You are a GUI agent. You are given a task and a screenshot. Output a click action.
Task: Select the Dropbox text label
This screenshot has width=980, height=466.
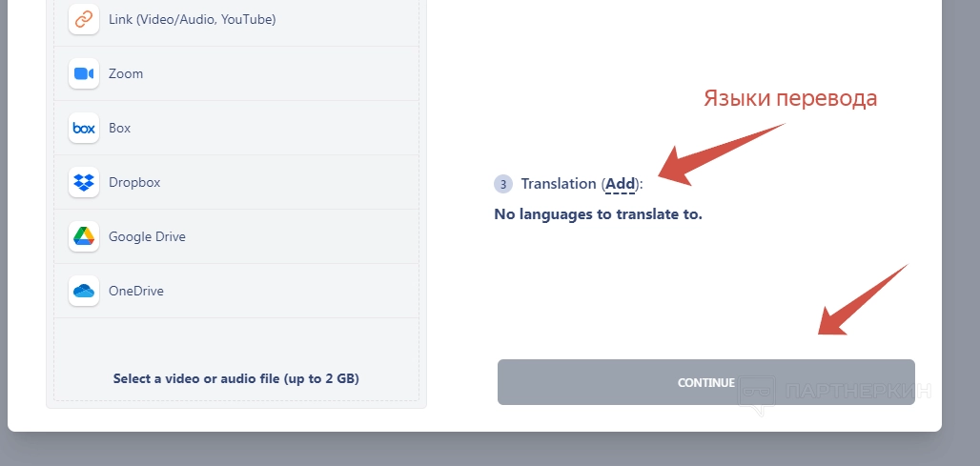pyautogui.click(x=134, y=182)
